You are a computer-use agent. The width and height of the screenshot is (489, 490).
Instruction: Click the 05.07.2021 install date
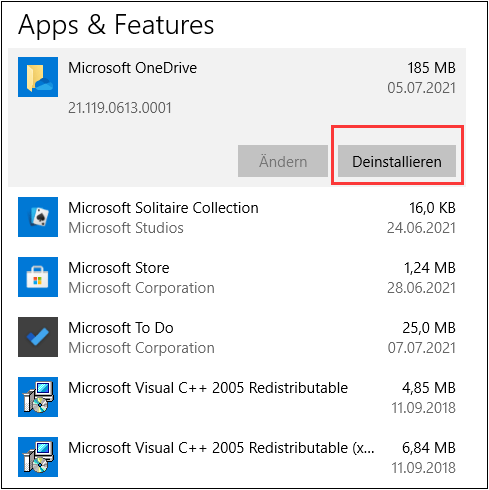(x=421, y=88)
